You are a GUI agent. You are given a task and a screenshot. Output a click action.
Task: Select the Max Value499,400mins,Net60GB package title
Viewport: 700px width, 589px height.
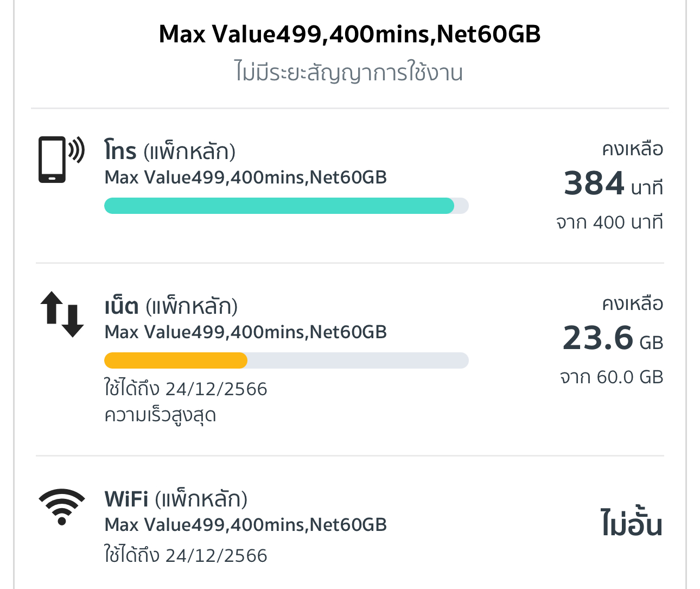pos(349,34)
